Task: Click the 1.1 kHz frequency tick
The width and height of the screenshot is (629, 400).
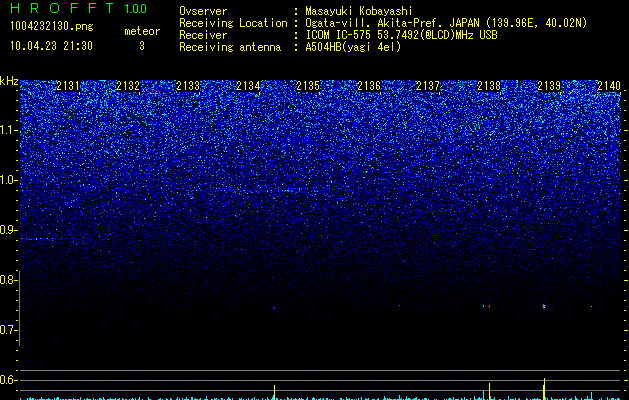Action: pos(8,131)
